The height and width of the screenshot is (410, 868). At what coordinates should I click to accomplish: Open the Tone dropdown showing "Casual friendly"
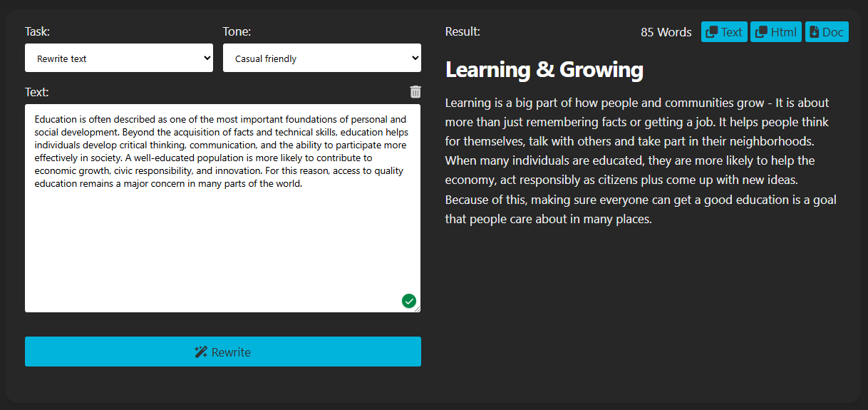pyautogui.click(x=321, y=58)
